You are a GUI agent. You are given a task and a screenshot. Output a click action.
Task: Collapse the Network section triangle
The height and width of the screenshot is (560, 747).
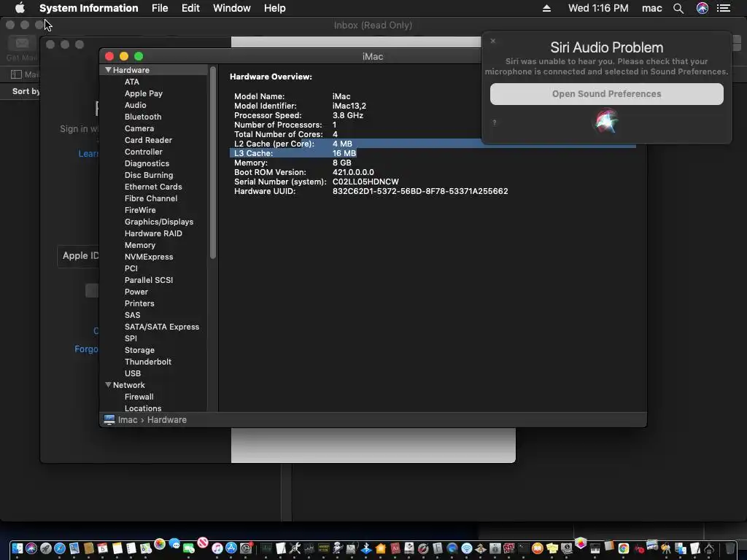[108, 385]
